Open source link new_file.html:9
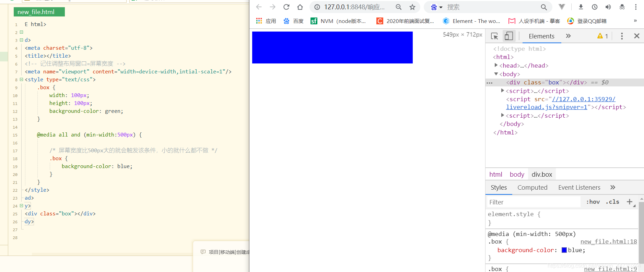Viewport: 644px width, 272px height. coord(610,269)
